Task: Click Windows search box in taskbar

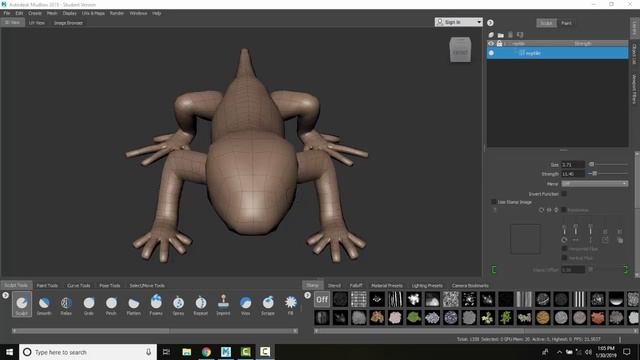Action: click(x=88, y=352)
